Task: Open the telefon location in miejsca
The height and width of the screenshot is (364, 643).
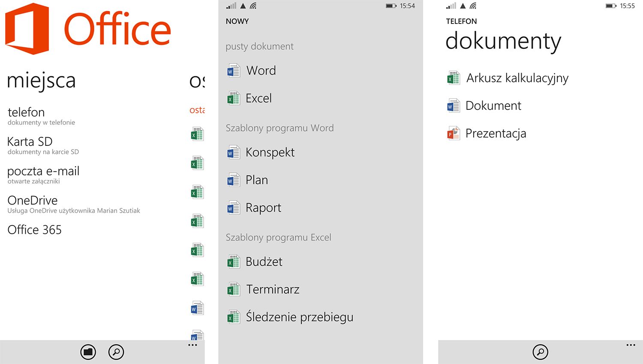Action: point(41,116)
